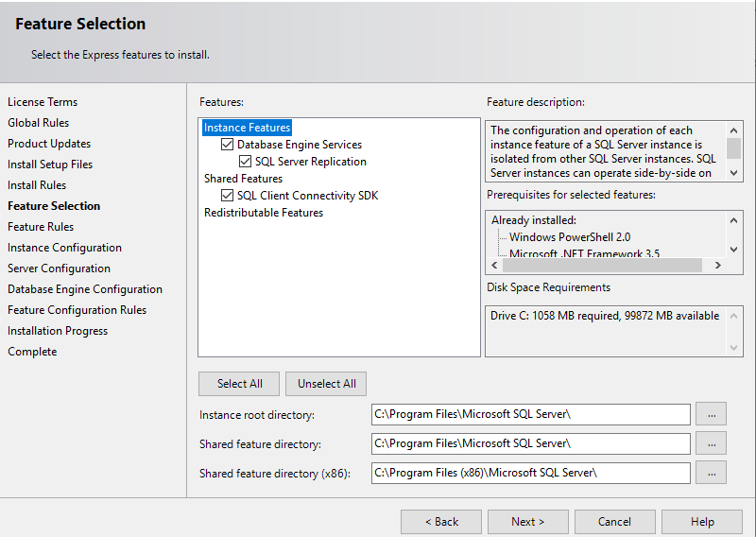Image resolution: width=756 pixels, height=537 pixels.
Task: Focus the Shared feature directory (x86) field
Action: coord(531,473)
